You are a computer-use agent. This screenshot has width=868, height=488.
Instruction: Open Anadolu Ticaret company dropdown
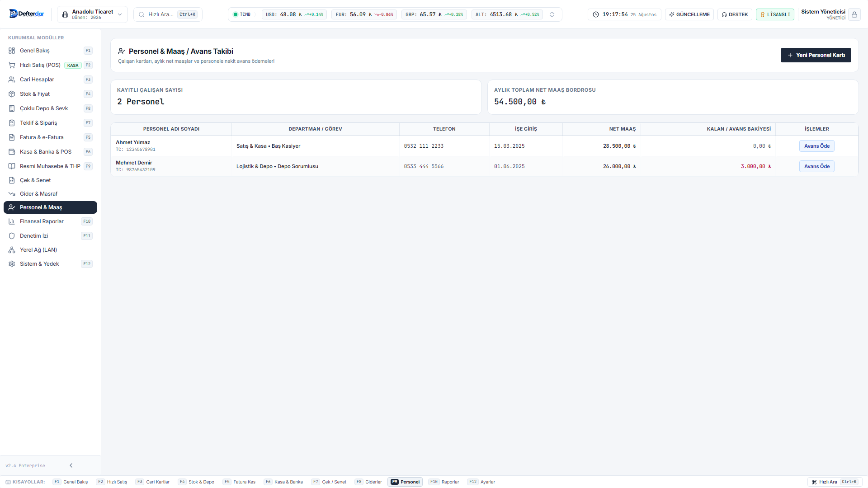92,14
